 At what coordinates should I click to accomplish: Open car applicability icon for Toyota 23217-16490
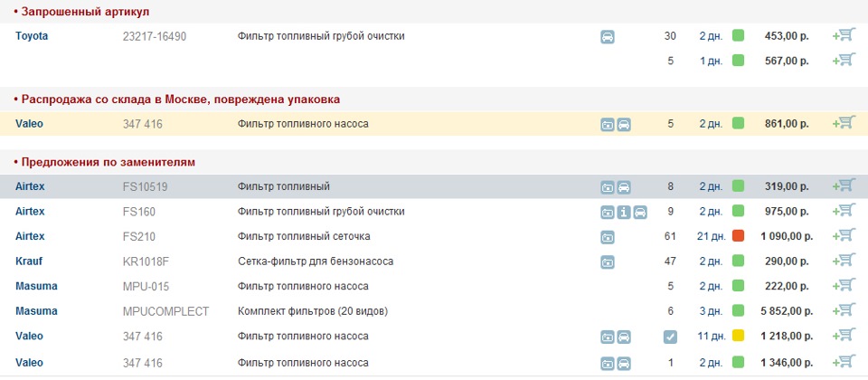[x=608, y=37]
